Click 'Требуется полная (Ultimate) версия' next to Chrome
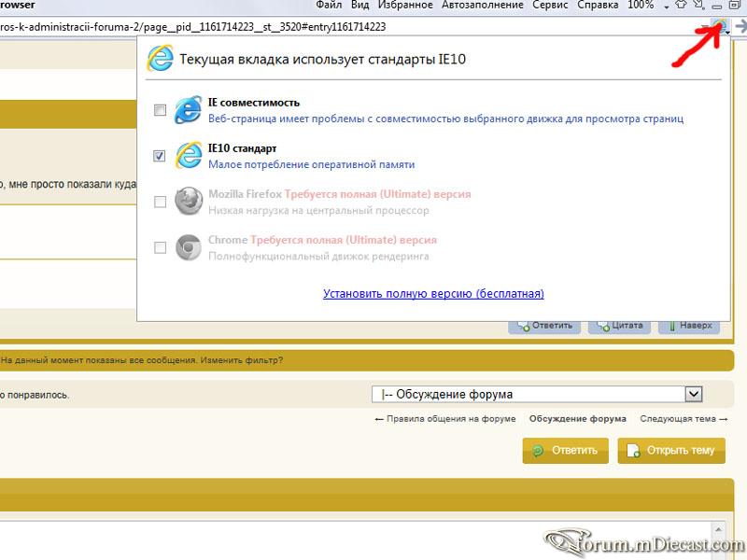Image resolution: width=747 pixels, height=560 pixels. [344, 240]
